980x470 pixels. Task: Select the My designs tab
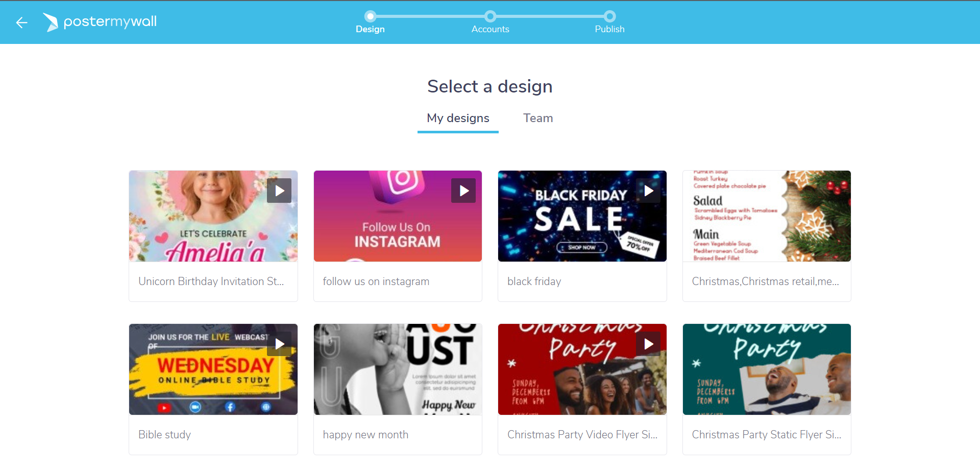click(458, 118)
